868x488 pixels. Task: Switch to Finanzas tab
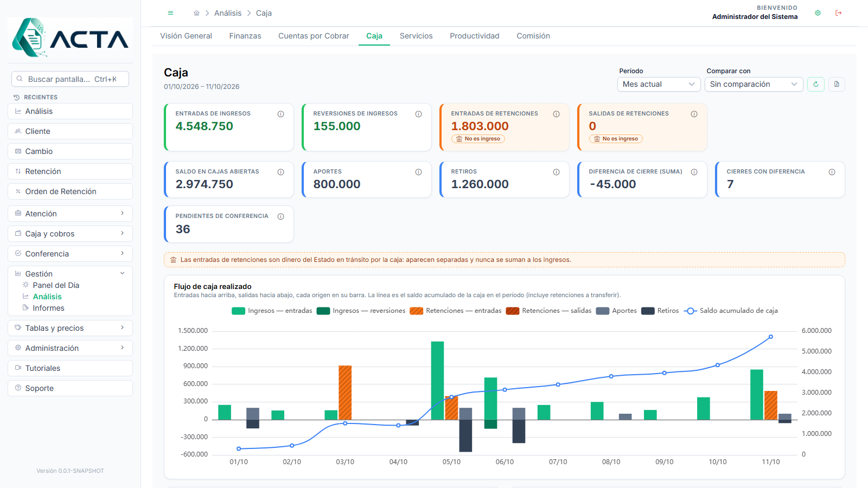click(x=245, y=36)
